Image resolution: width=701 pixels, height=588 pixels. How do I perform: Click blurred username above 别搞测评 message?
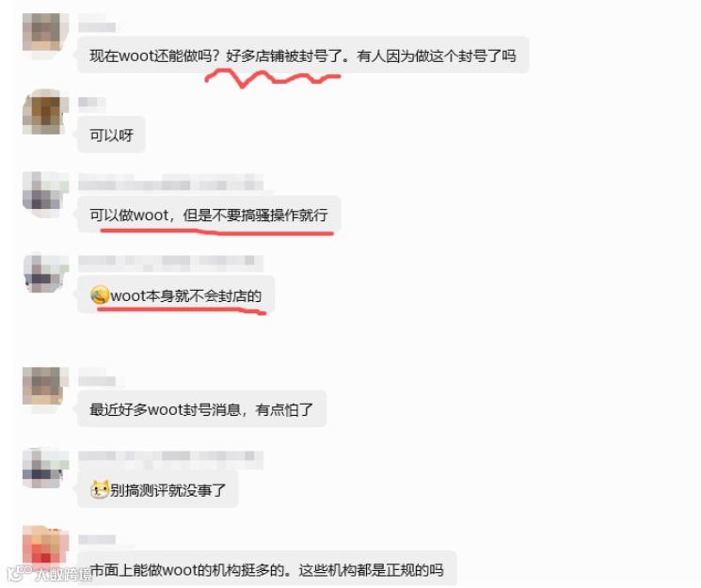click(170, 459)
